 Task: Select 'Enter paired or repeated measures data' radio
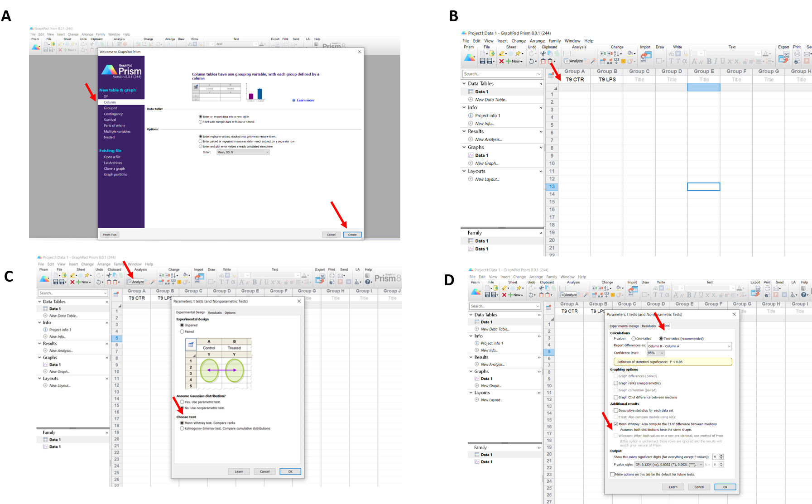[x=201, y=141]
